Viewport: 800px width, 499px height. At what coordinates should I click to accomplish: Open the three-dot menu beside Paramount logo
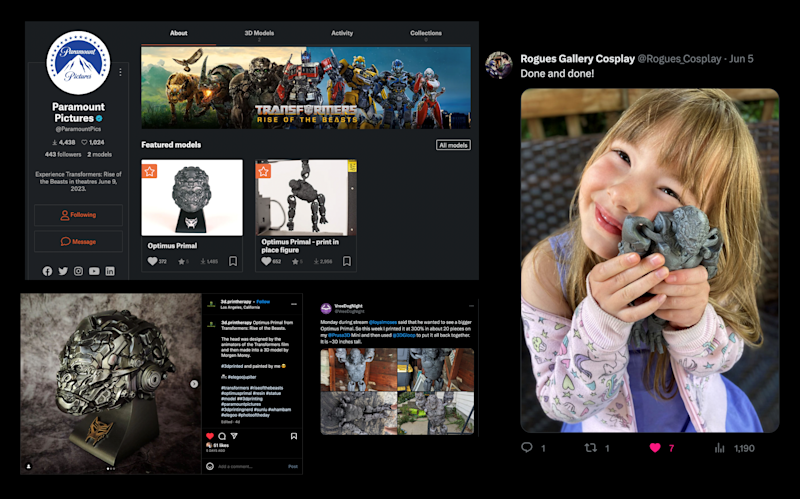pyautogui.click(x=120, y=72)
